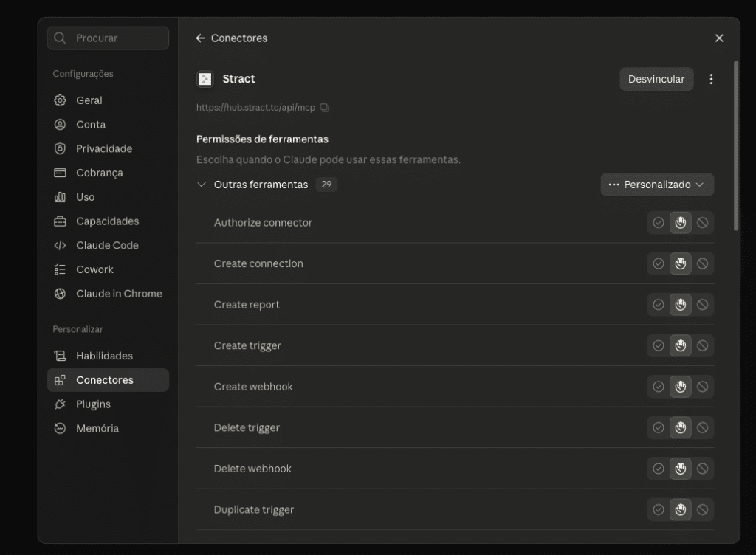Always allow Create connection tool

[x=658, y=263]
